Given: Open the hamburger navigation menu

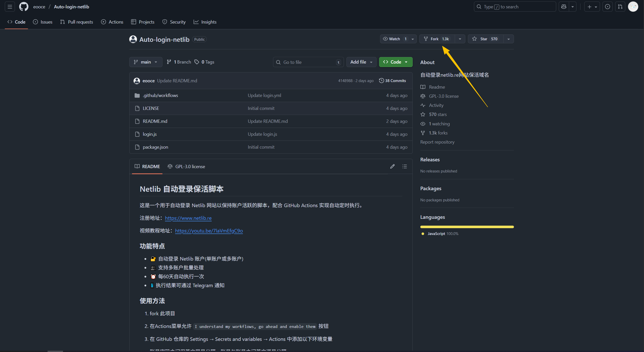Looking at the screenshot, I should 10,7.
